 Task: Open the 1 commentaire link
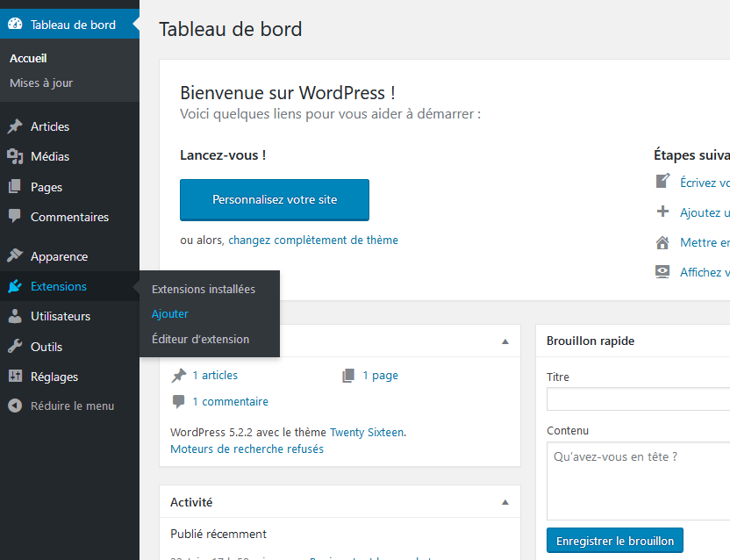click(x=231, y=402)
